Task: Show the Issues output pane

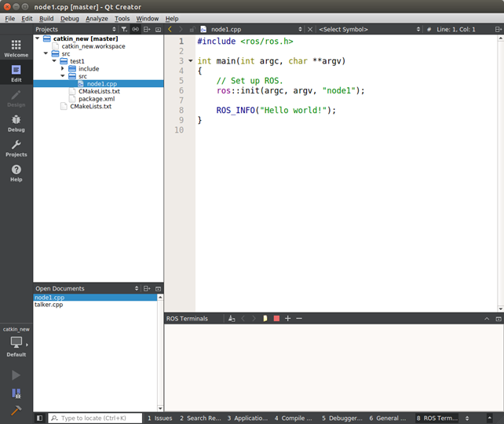Action: tap(159, 418)
